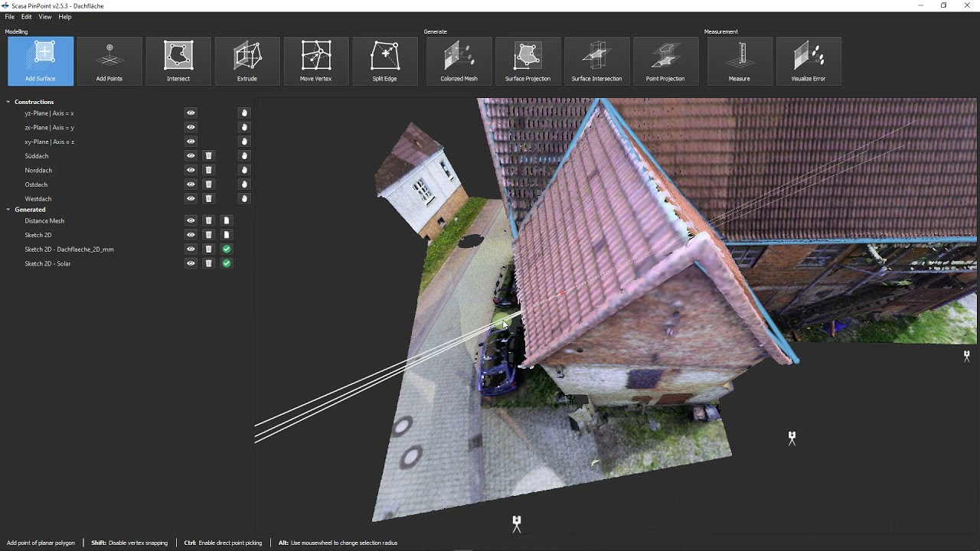Screen dimensions: 980x551
Task: Launch the Point Projection tool
Action: coord(666,61)
